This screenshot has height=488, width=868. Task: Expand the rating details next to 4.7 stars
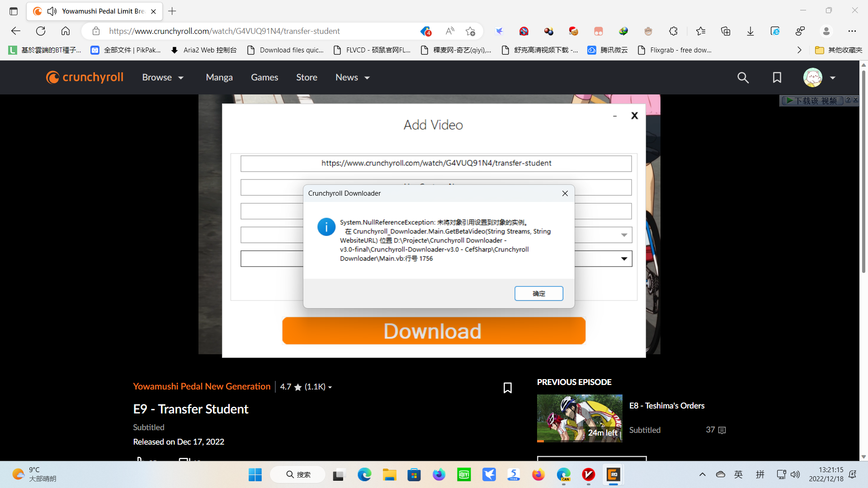[x=330, y=387]
